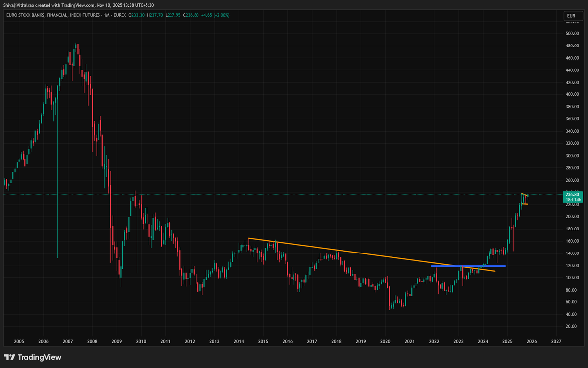Click the 260.00 price axis label

(x=572, y=180)
